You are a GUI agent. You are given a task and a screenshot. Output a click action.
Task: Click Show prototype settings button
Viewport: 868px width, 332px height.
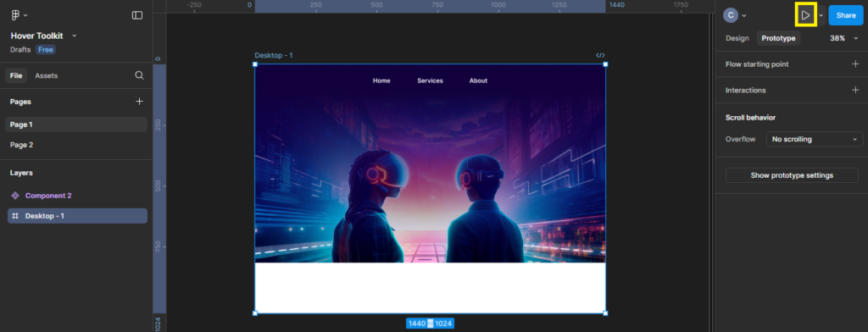click(792, 175)
